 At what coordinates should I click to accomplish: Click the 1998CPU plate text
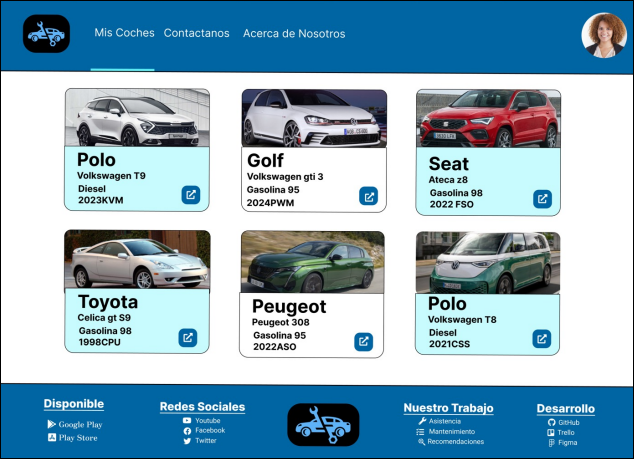tap(99, 342)
